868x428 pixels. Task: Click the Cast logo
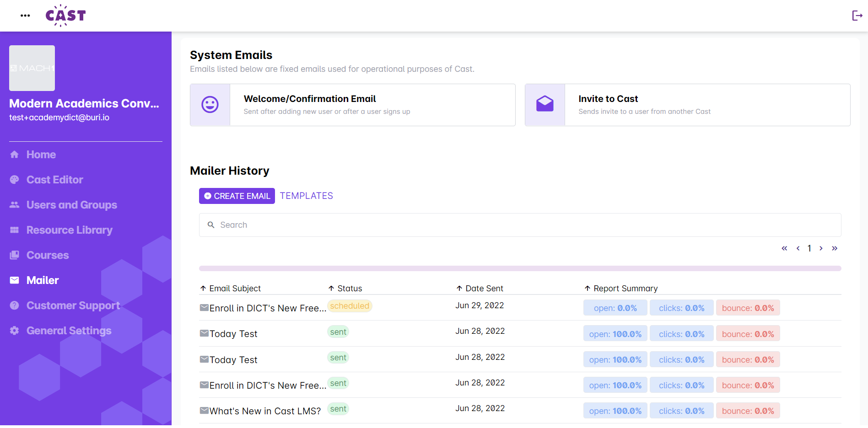point(65,16)
